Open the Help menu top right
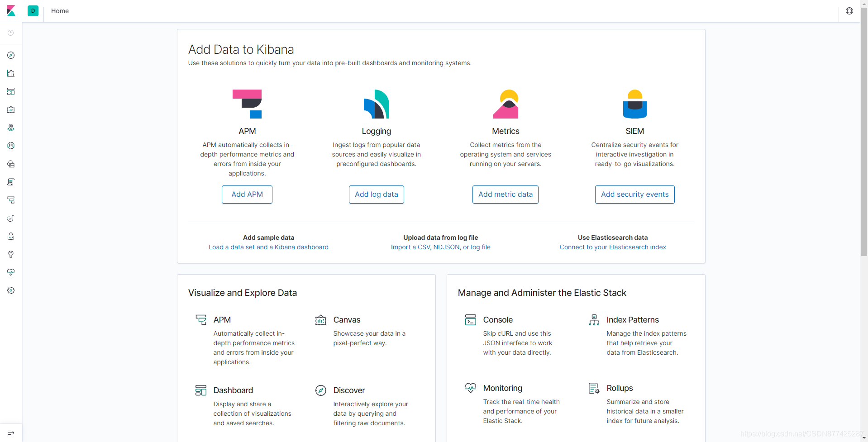This screenshot has width=868, height=442. [849, 11]
